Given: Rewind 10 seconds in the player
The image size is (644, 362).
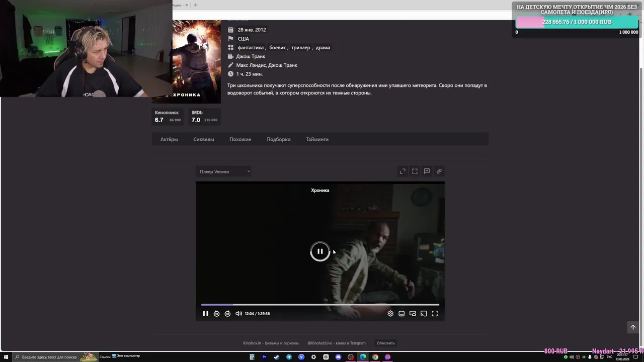Looking at the screenshot, I should 216,314.
